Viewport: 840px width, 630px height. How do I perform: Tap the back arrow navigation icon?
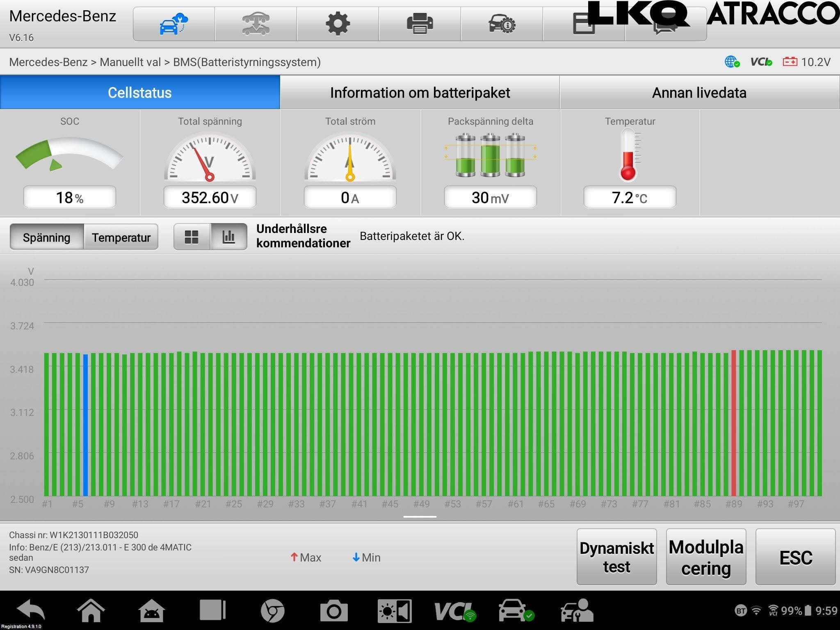click(31, 610)
